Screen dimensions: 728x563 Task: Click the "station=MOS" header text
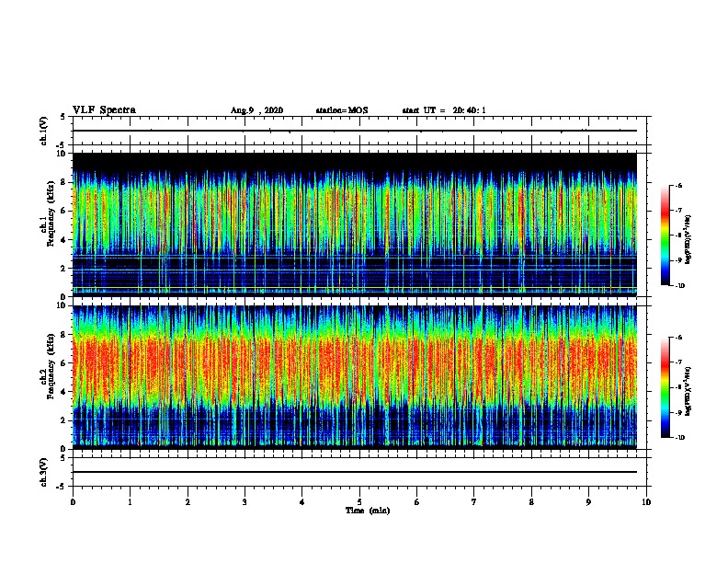tap(342, 110)
